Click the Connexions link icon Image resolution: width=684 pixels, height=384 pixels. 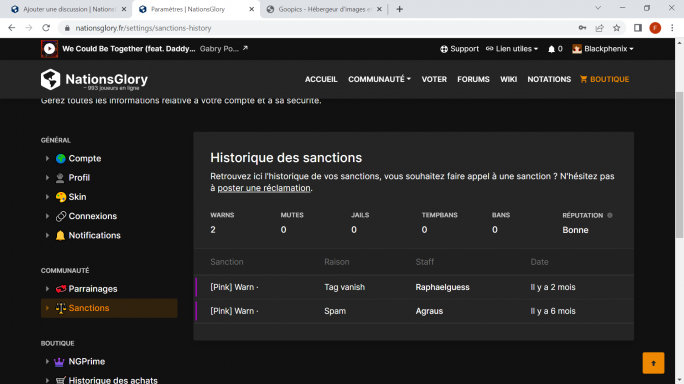point(61,216)
